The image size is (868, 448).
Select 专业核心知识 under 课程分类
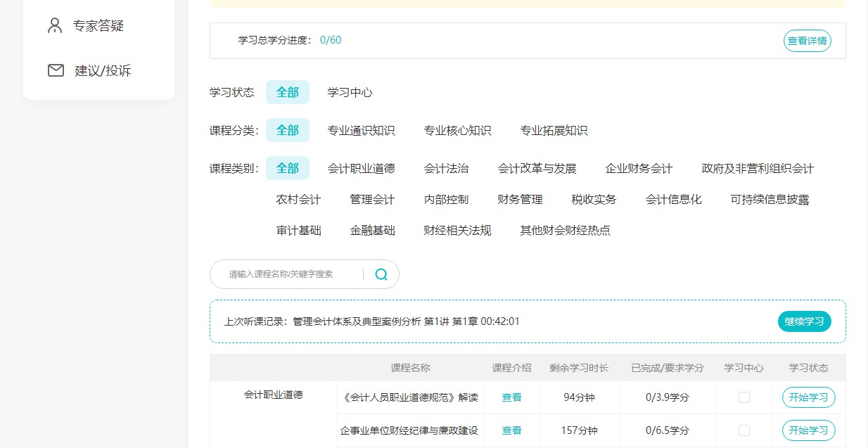tap(457, 130)
